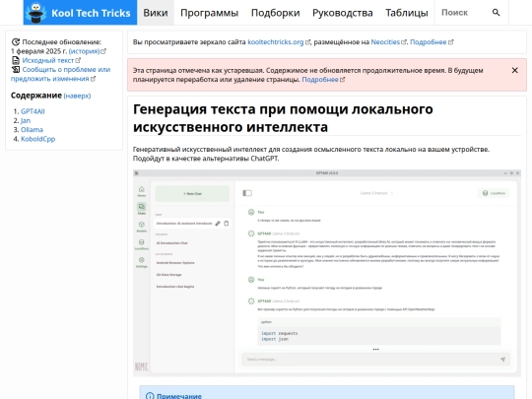Click the Содержание heading
The image size is (532, 399).
[36, 96]
